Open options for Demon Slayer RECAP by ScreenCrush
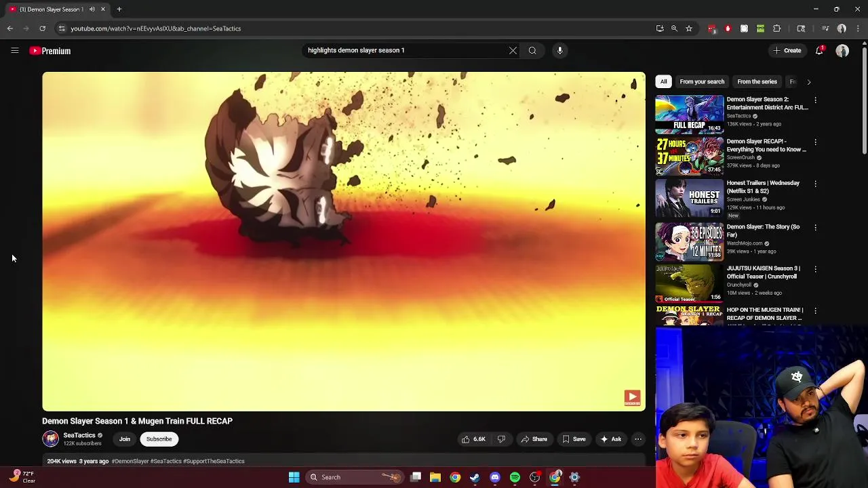This screenshot has width=868, height=488. 815,142
